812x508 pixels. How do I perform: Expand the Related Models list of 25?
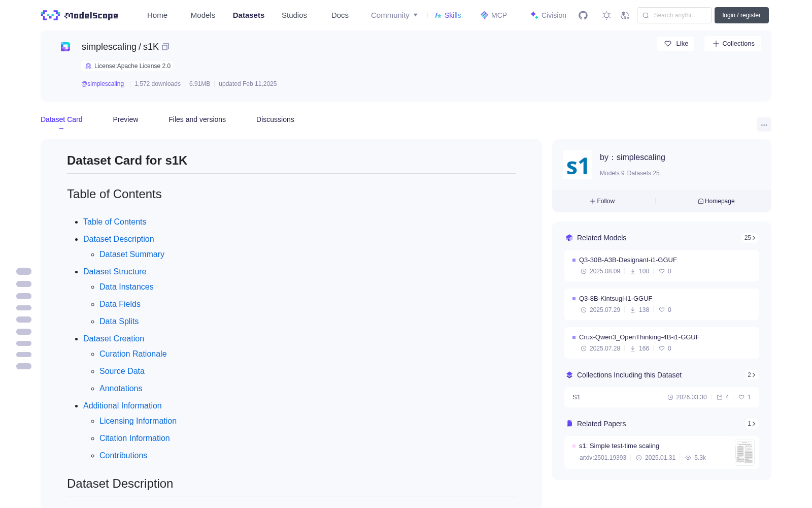point(750,238)
